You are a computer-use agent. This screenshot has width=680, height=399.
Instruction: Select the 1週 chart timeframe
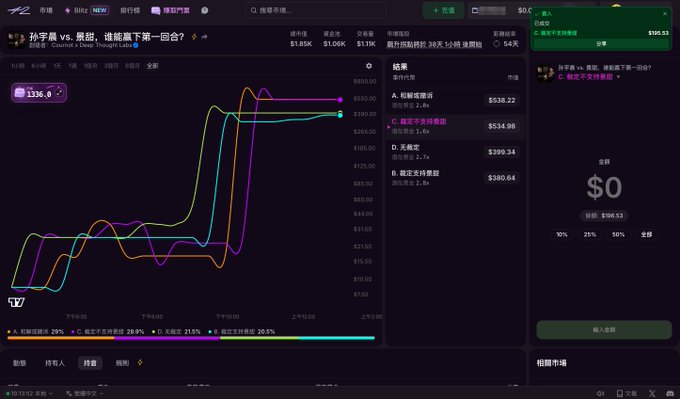(x=72, y=66)
